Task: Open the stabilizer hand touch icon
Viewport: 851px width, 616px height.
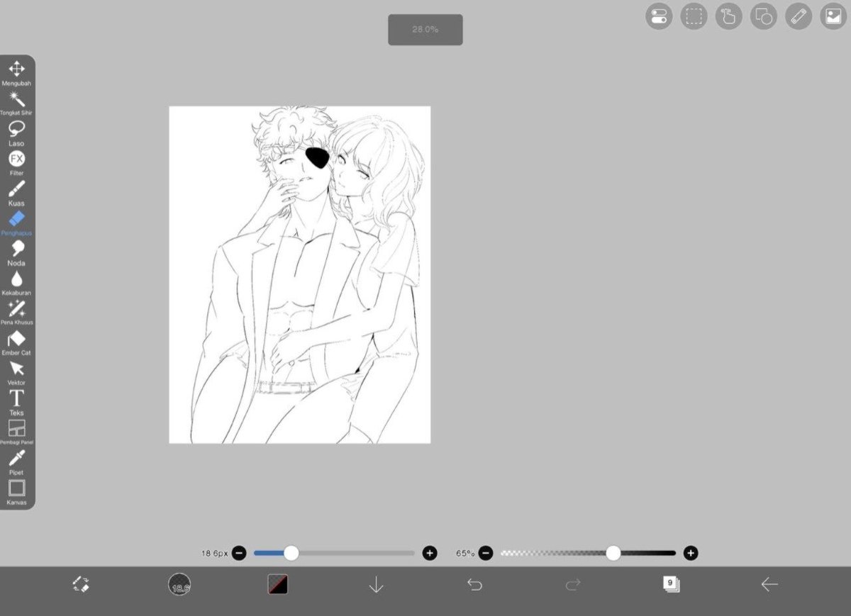Action: point(729,16)
